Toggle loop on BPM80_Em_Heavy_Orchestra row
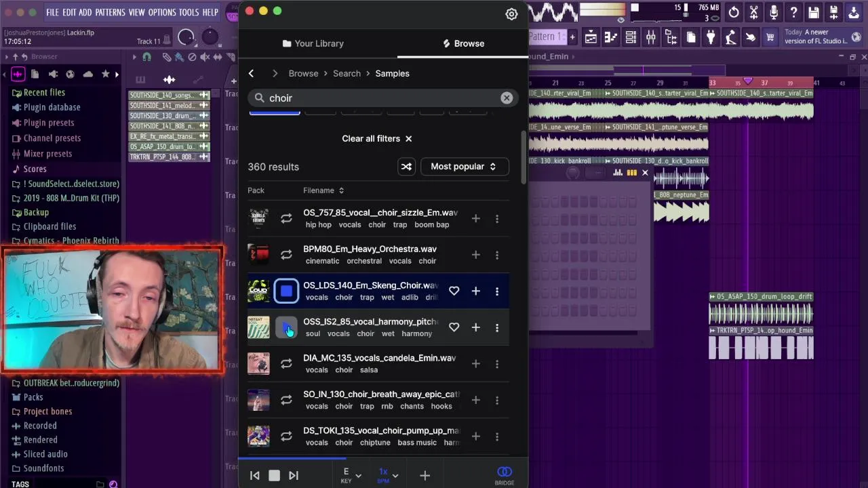 coord(286,255)
